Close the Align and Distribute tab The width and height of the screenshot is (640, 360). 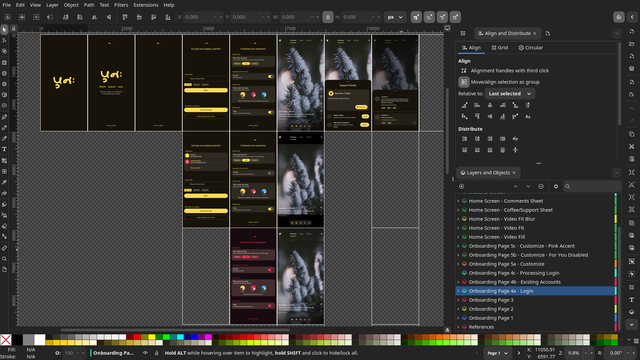click(535, 33)
